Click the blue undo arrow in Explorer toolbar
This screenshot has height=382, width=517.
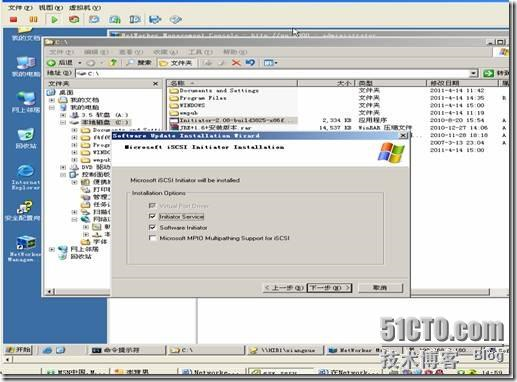(250, 63)
